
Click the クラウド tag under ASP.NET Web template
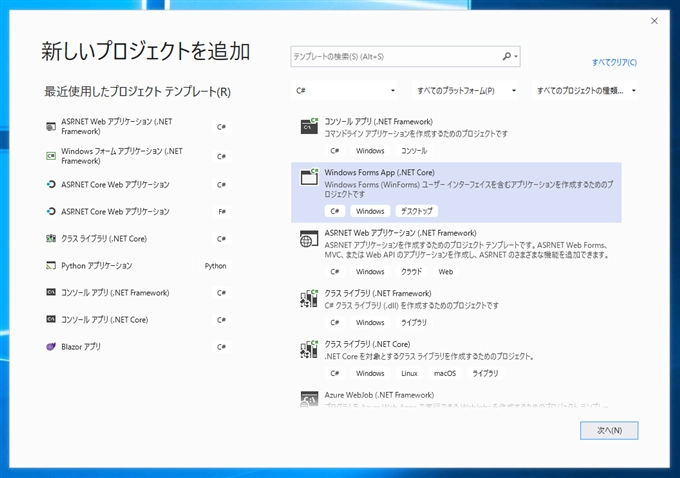click(411, 272)
